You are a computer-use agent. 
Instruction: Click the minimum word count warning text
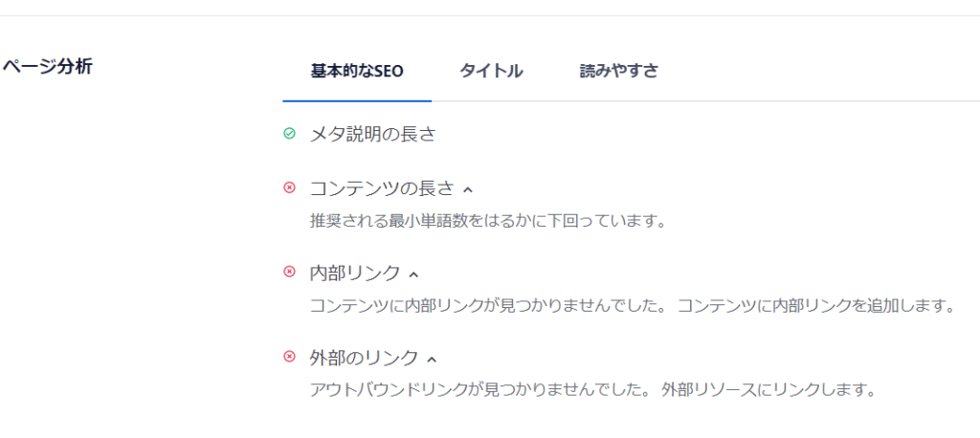(x=487, y=221)
